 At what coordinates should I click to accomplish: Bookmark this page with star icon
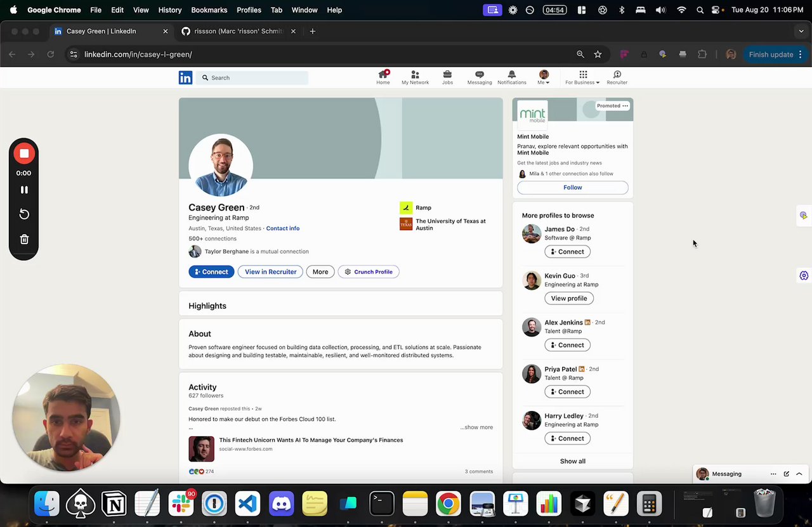coord(598,55)
